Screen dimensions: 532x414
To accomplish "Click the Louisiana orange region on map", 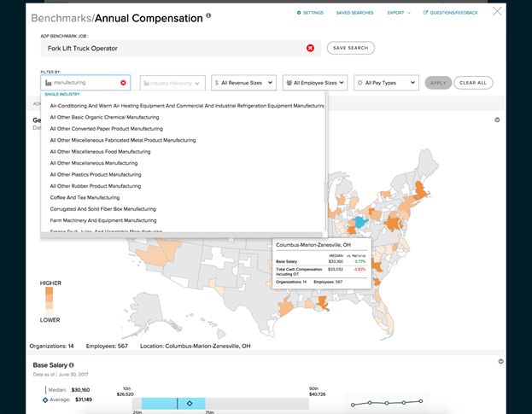I will [325, 304].
